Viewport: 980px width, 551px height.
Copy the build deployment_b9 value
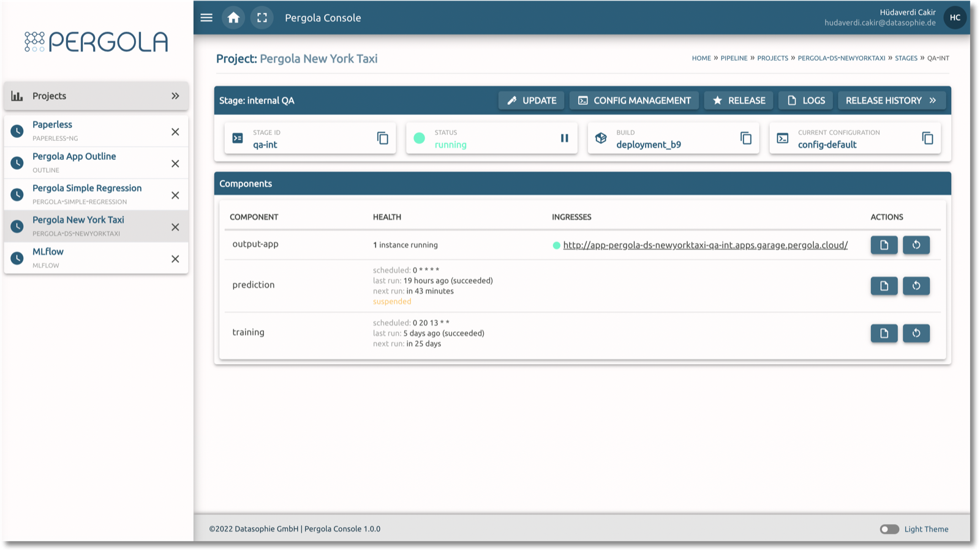[x=746, y=139]
